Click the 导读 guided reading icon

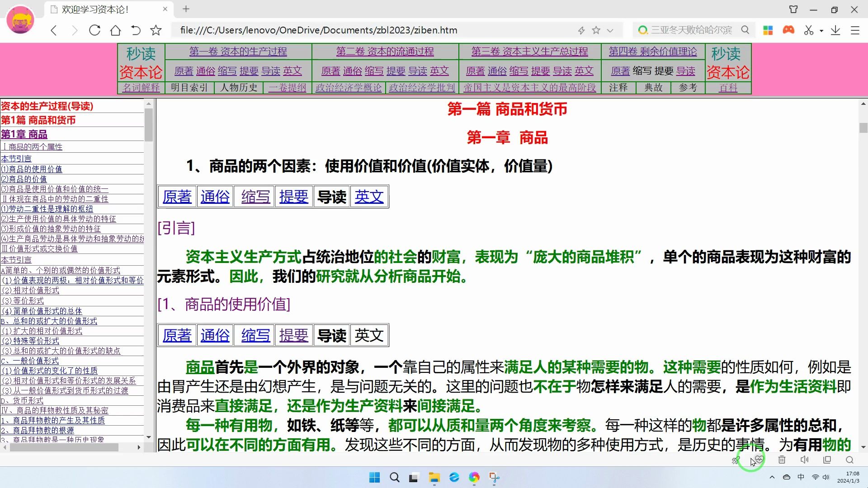pyautogui.click(x=331, y=196)
